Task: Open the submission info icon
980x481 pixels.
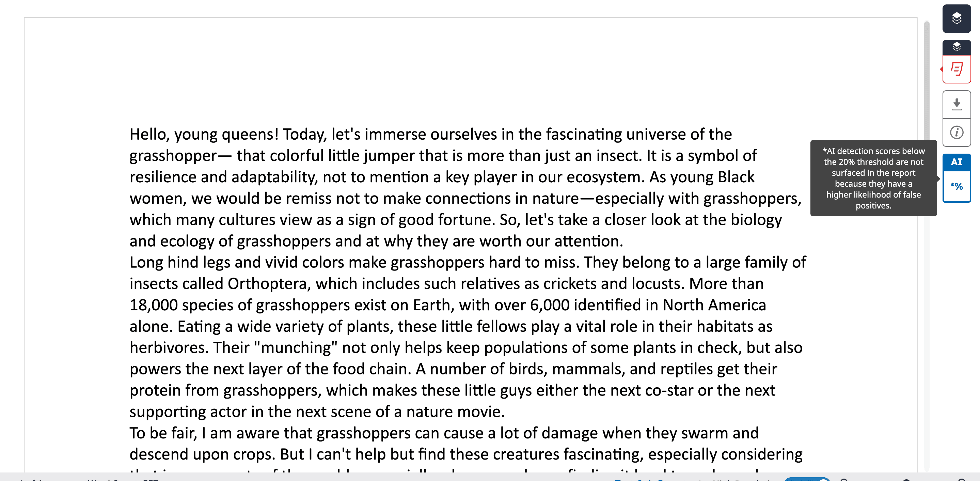Action: tap(956, 133)
